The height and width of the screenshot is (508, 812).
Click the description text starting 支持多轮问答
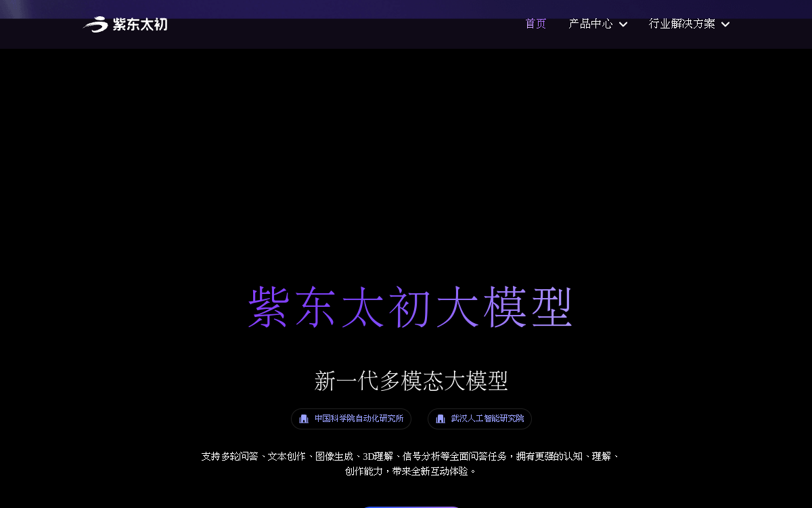click(411, 463)
